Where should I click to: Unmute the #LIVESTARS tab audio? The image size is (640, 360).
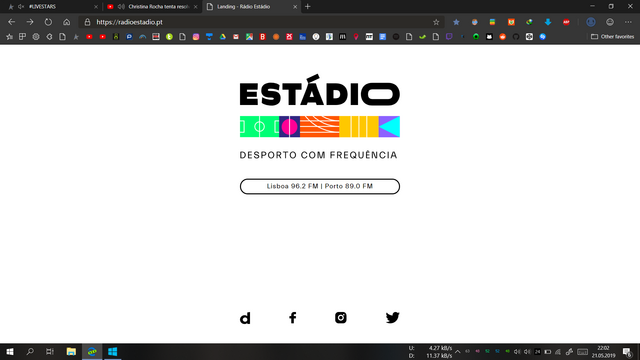pyautogui.click(x=21, y=7)
